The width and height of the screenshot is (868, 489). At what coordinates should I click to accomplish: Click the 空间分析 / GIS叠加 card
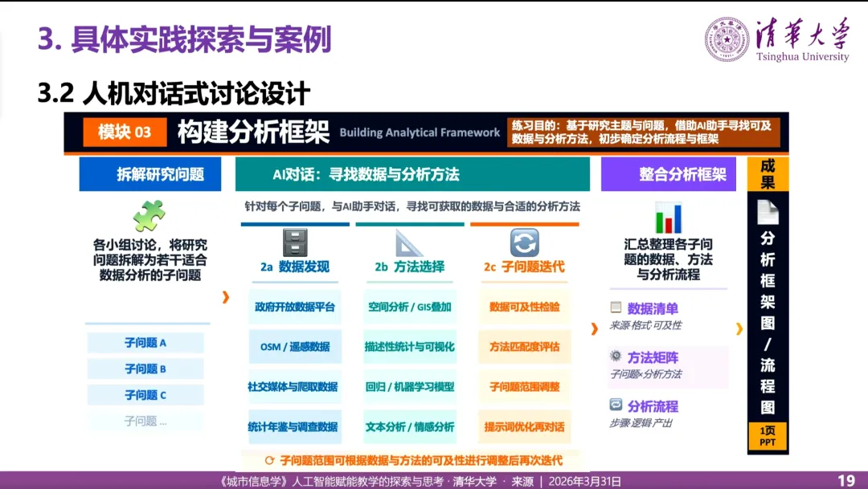click(x=410, y=307)
